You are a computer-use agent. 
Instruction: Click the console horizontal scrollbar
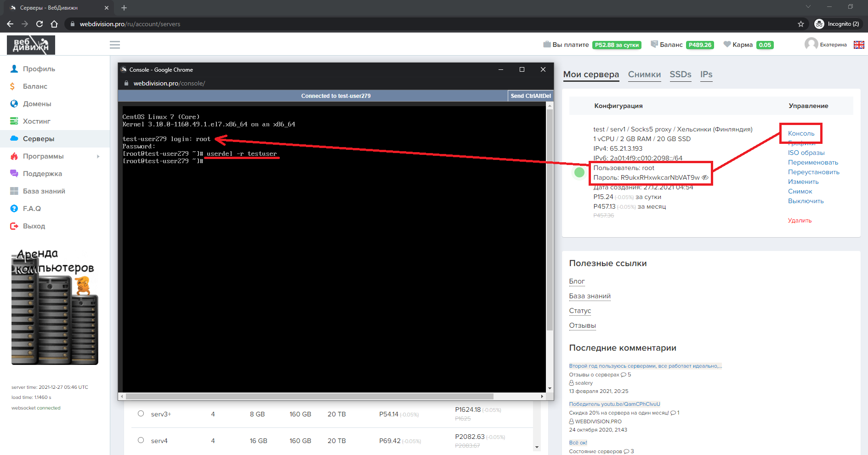(309, 396)
